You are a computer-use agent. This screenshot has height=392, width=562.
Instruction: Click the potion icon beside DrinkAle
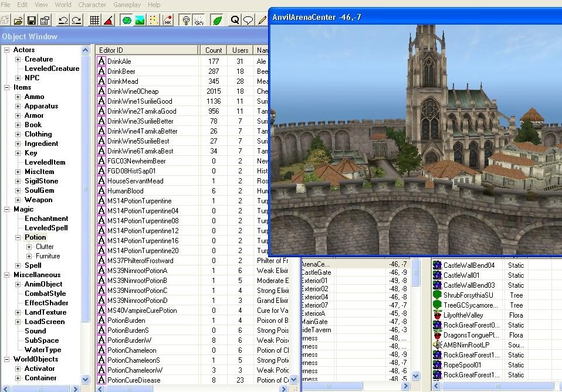coord(101,61)
